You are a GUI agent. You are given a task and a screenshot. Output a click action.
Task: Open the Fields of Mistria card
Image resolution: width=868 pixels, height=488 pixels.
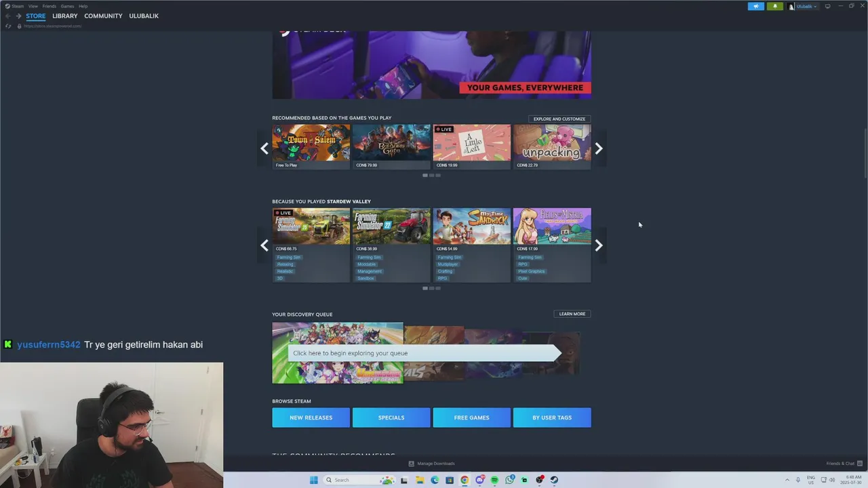[552, 245]
